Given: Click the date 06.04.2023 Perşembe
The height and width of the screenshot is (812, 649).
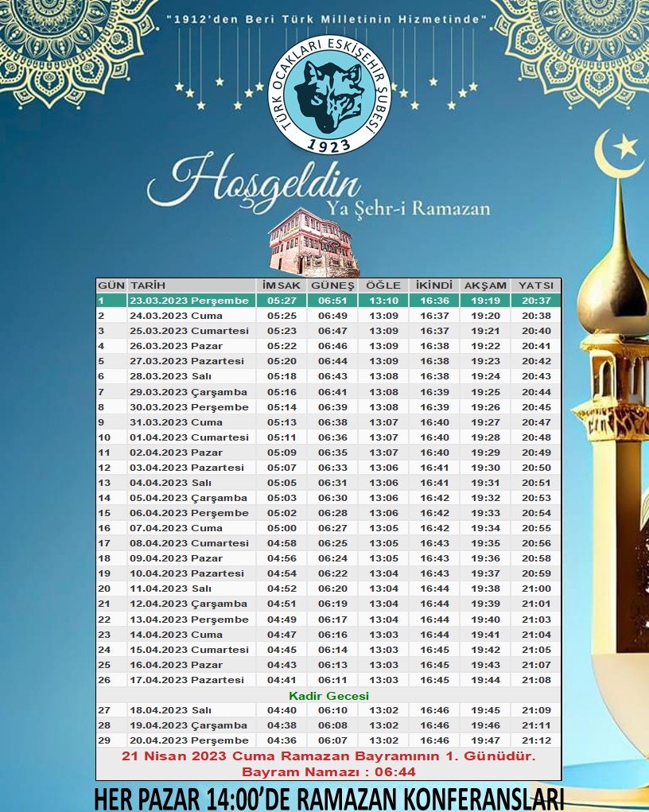Looking at the screenshot, I should (189, 513).
